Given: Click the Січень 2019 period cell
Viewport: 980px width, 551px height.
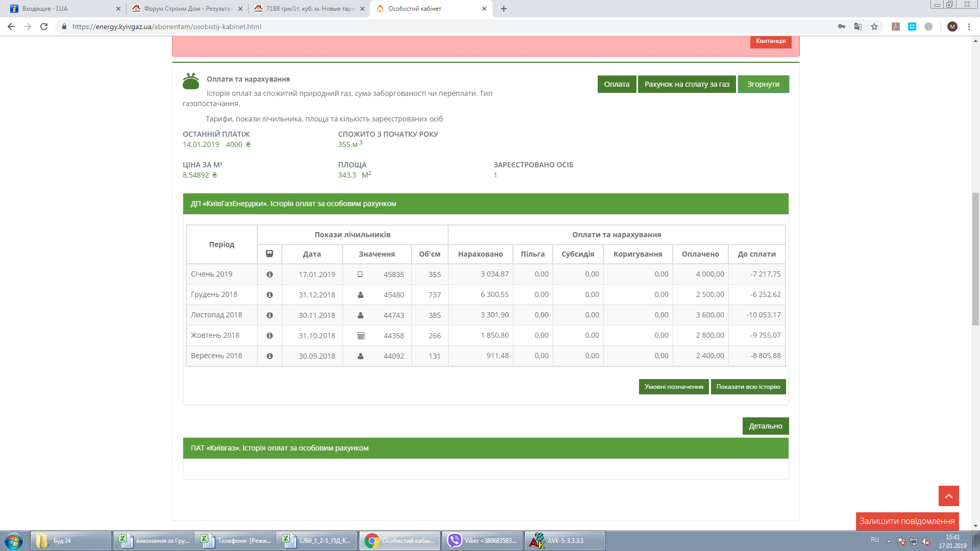Looking at the screenshot, I should (x=222, y=274).
